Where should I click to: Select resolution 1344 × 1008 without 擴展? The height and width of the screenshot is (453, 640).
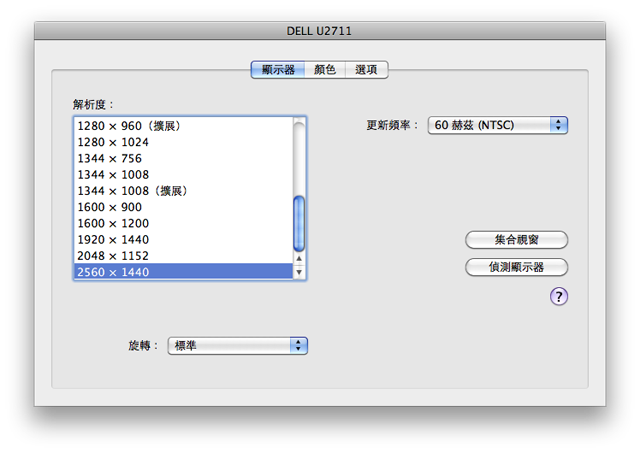[x=183, y=175]
